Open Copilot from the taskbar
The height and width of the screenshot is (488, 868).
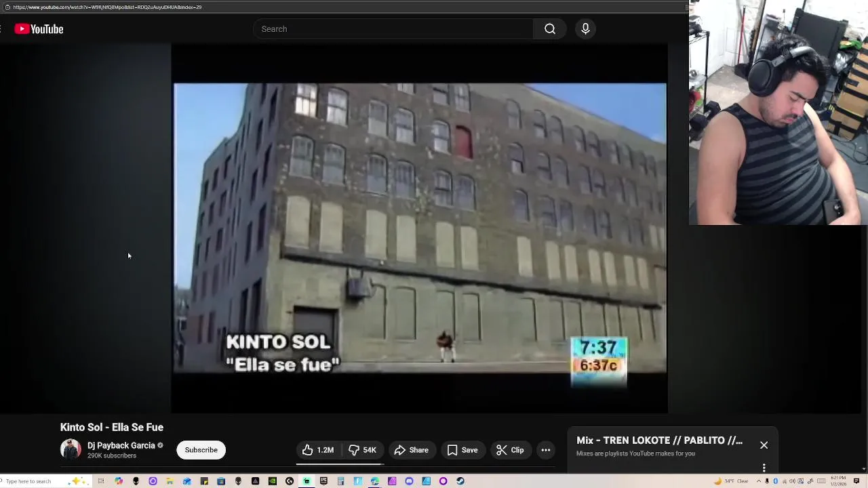point(119,481)
